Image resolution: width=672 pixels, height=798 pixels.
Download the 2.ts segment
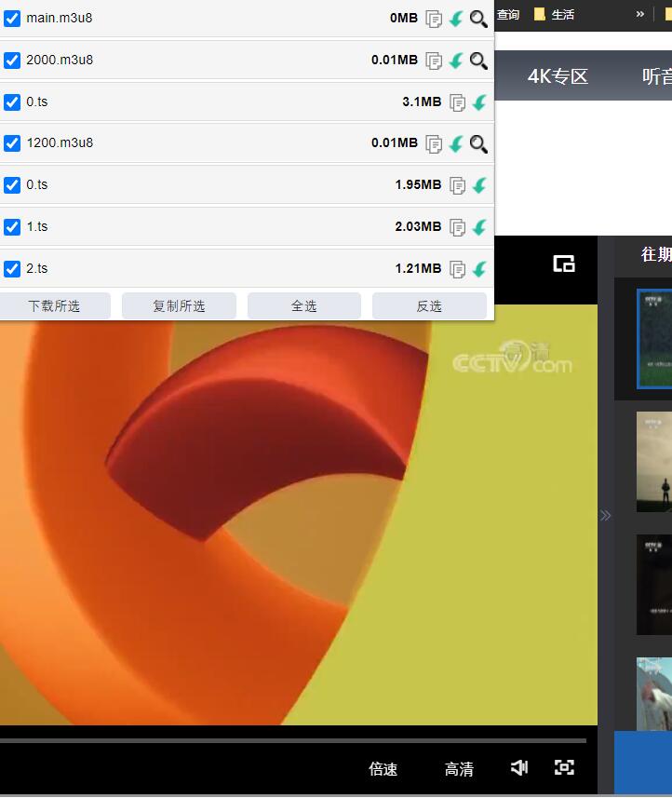pyautogui.click(x=479, y=269)
